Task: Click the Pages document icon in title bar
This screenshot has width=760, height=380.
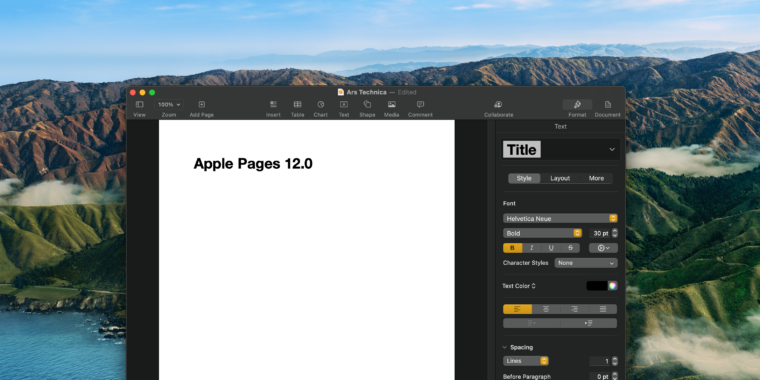Action: (341, 92)
